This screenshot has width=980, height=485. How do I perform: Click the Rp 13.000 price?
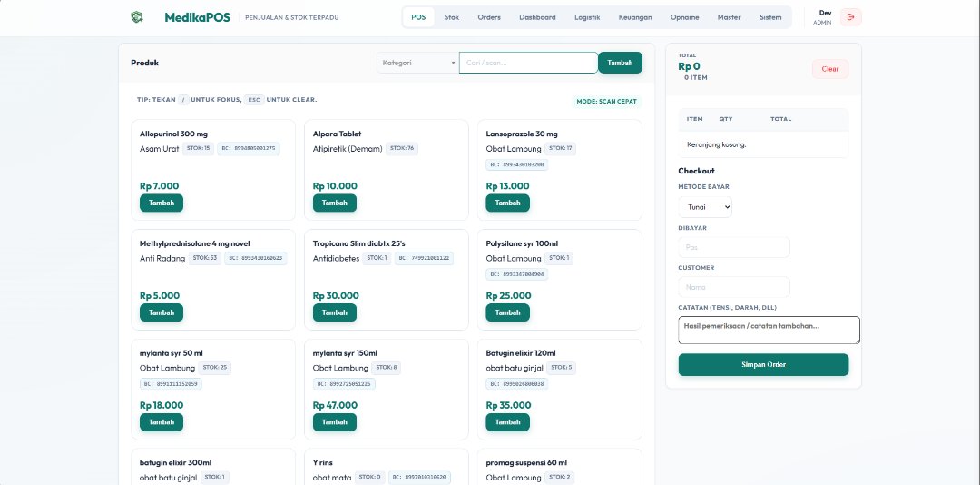coord(507,186)
